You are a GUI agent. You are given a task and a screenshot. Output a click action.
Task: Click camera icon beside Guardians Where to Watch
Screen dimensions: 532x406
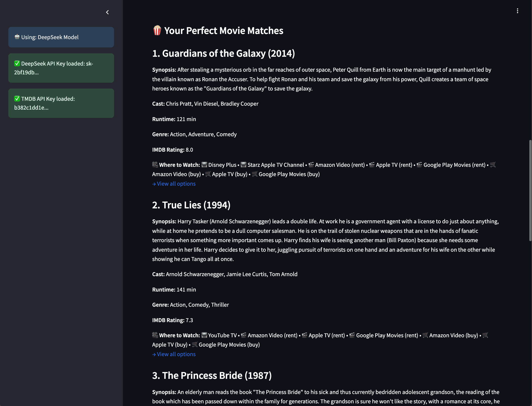click(x=155, y=165)
